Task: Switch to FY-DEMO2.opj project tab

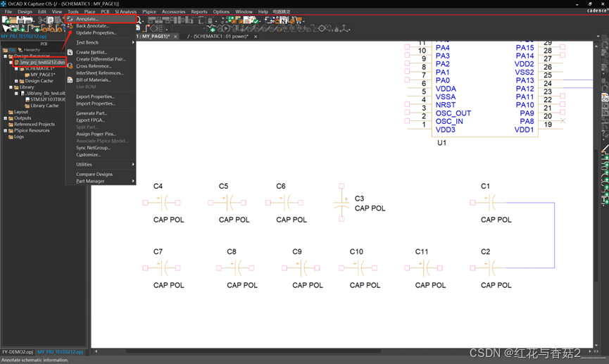Action: [x=18, y=352]
